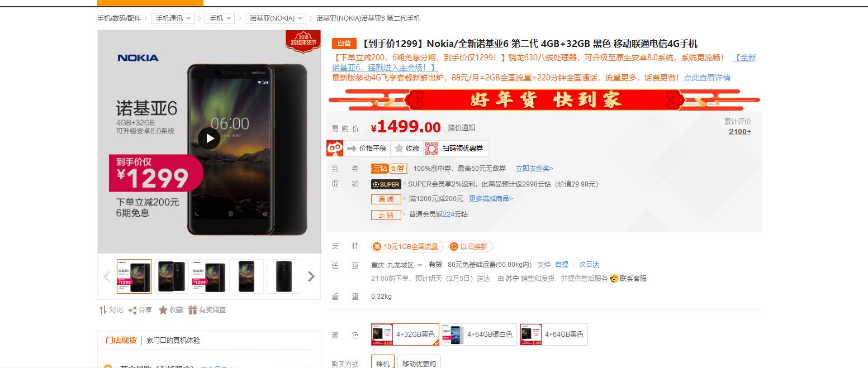Click the 收藏 star below the thumbnails
Image resolution: width=868 pixels, height=368 pixels.
coord(163,310)
